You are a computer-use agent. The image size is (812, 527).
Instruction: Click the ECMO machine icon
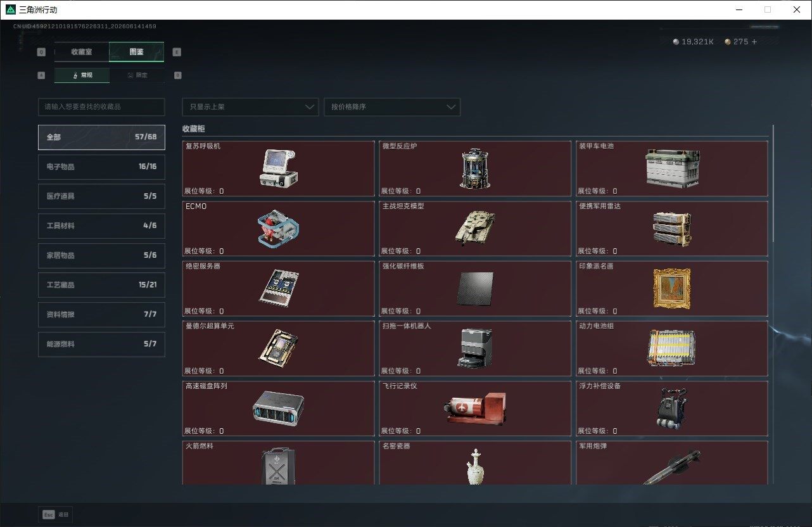tap(279, 228)
